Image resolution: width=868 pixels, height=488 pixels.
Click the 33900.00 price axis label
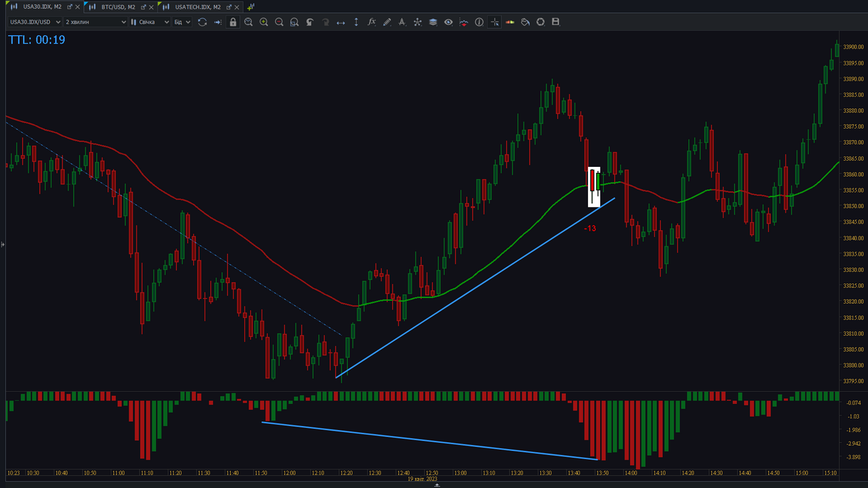tap(853, 47)
